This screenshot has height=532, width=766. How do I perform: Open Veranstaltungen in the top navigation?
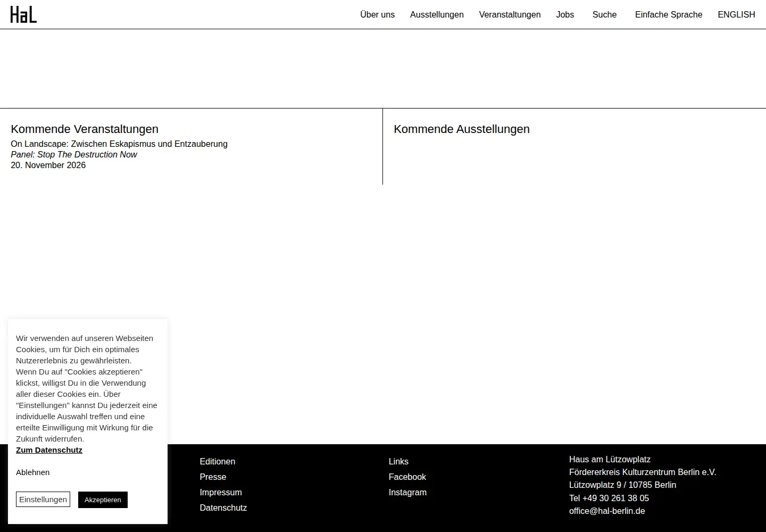pyautogui.click(x=510, y=15)
